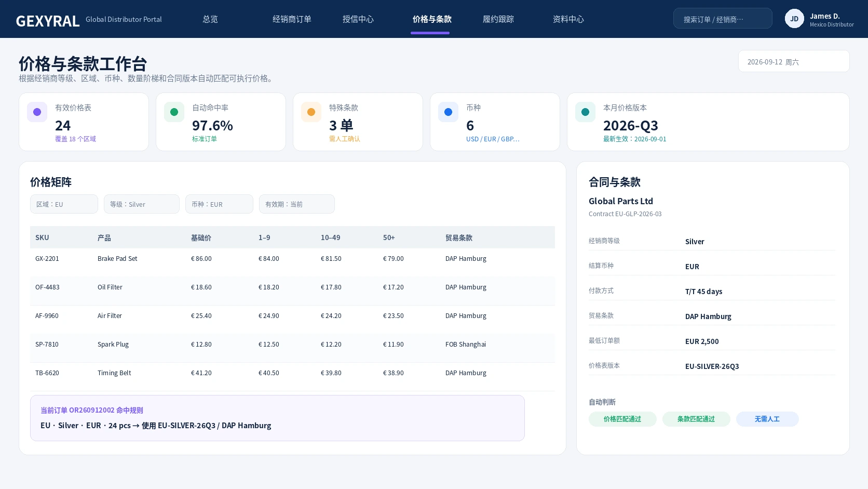Select the OF-4483 SKU cell
This screenshot has width=868, height=489.
click(x=47, y=287)
